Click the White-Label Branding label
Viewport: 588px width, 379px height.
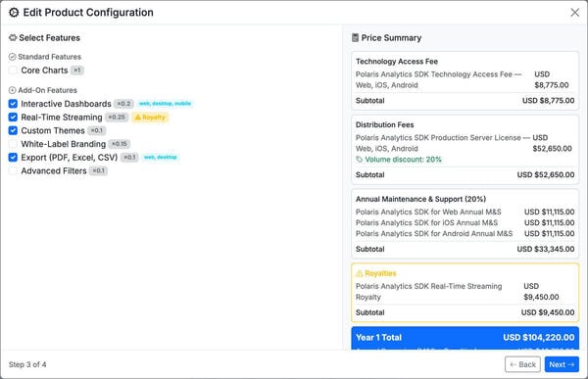pos(64,144)
